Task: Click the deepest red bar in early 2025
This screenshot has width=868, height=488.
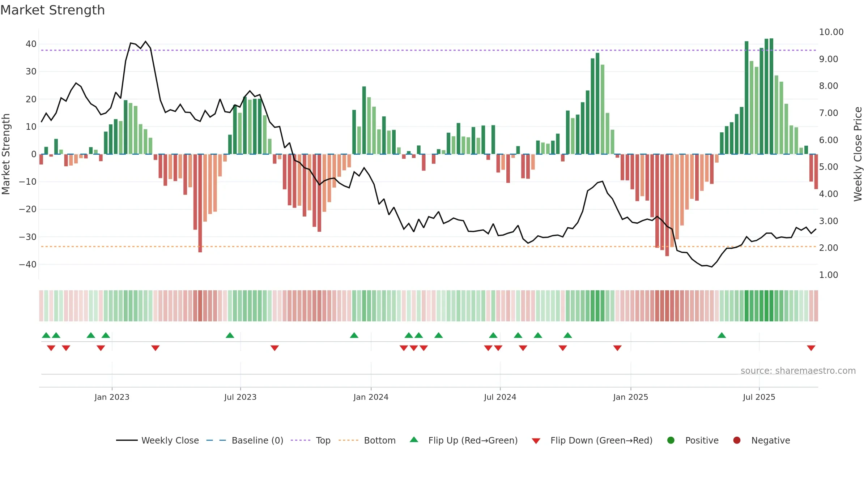Action: pos(667,205)
